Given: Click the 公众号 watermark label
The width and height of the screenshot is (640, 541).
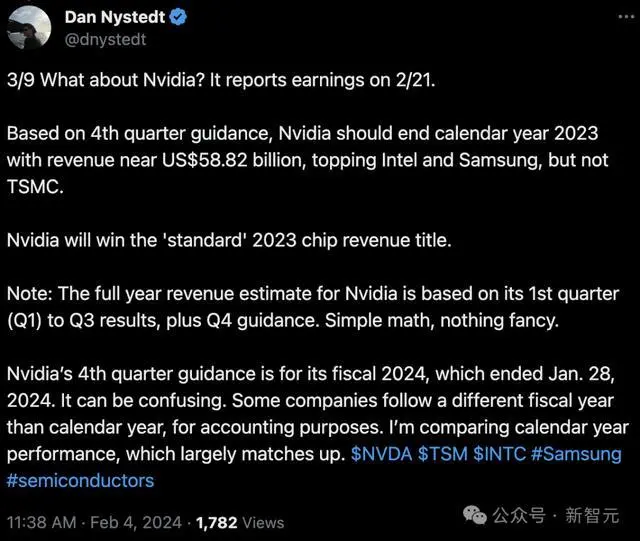Looking at the screenshot, I should click(x=519, y=515).
